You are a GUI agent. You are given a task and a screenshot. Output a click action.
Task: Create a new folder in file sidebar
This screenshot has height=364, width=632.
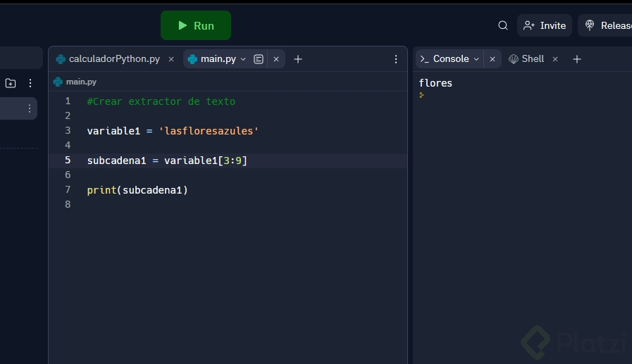(x=11, y=83)
